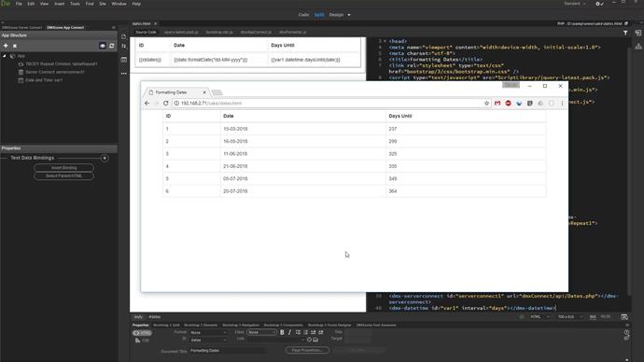Switch to Design view
This screenshot has height=362, width=644.
pos(336,15)
